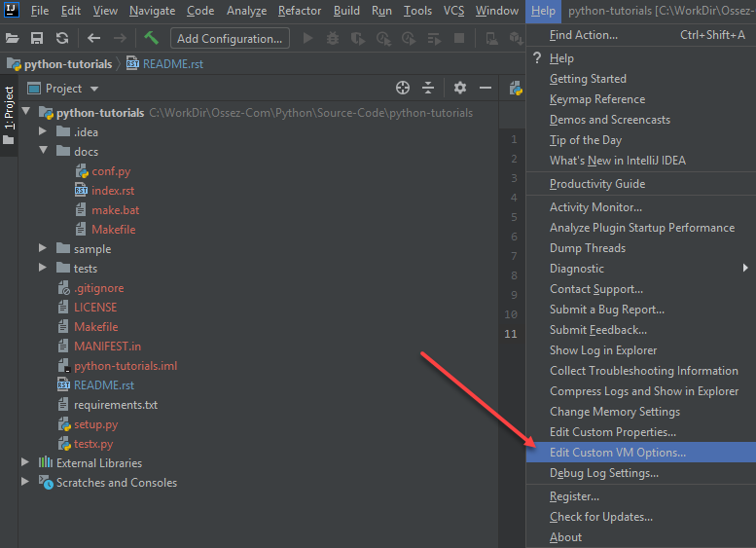
Task: Click the setup.py Python file icon
Action: pyautogui.click(x=64, y=424)
